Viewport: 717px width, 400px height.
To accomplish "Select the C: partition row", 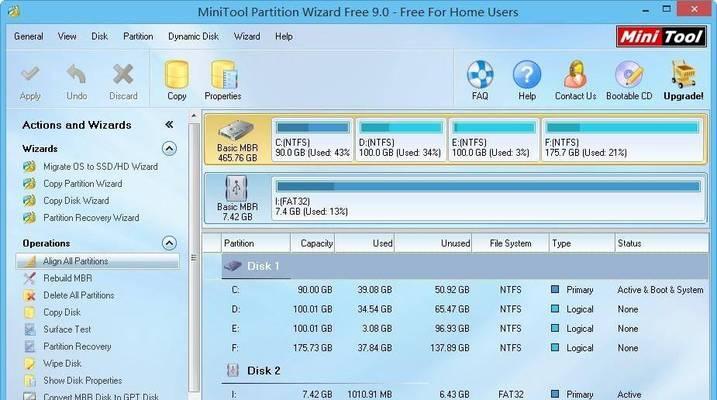I will (465, 290).
